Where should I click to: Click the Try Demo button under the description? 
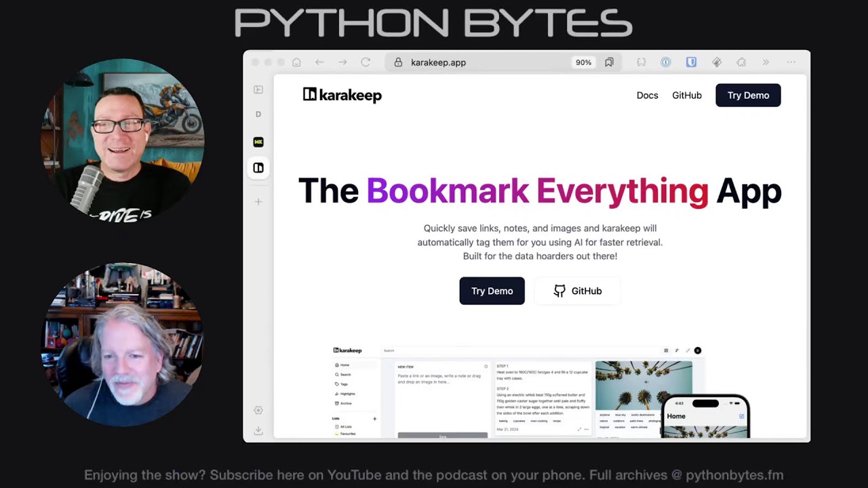(x=492, y=291)
